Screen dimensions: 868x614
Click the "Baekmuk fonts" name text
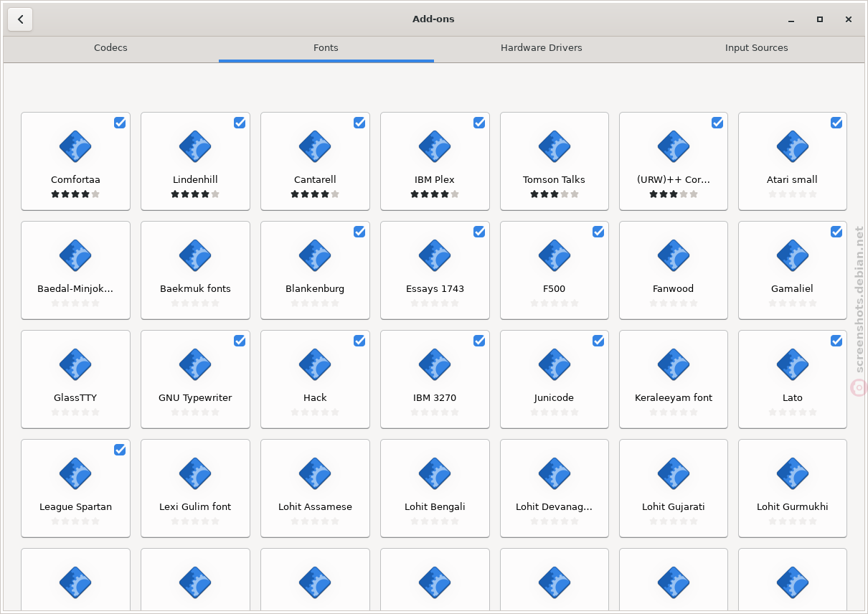click(195, 289)
